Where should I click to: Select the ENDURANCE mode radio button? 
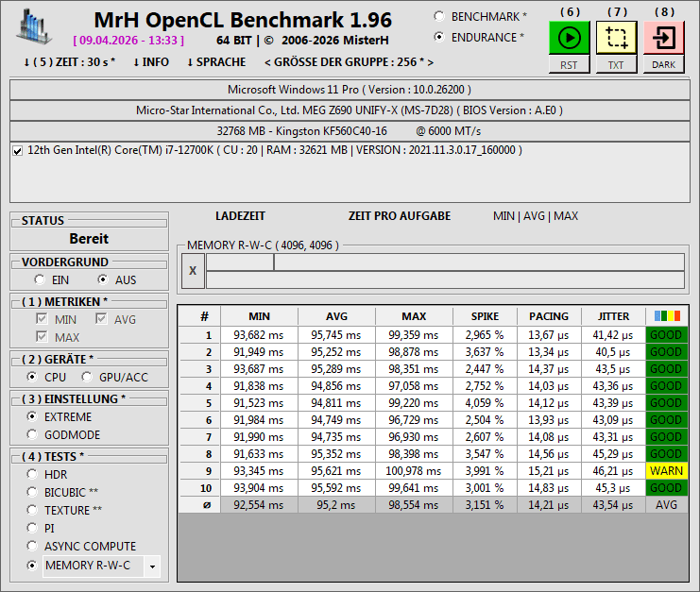(439, 37)
